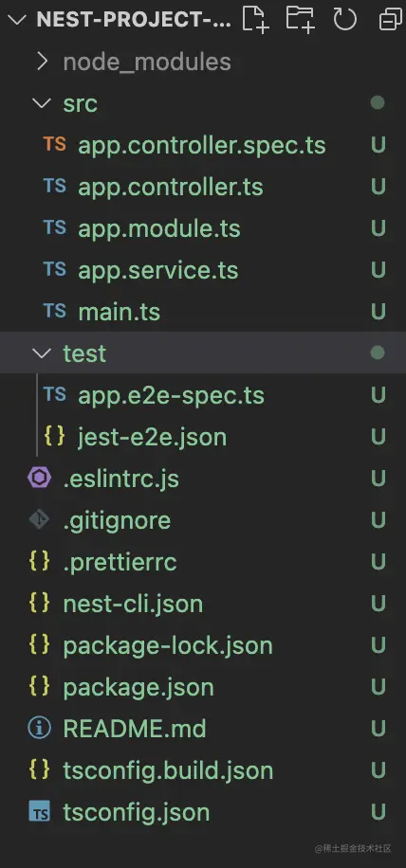The height and width of the screenshot is (868, 406).
Task: Collapse all folders in explorer
Action: tap(391, 20)
